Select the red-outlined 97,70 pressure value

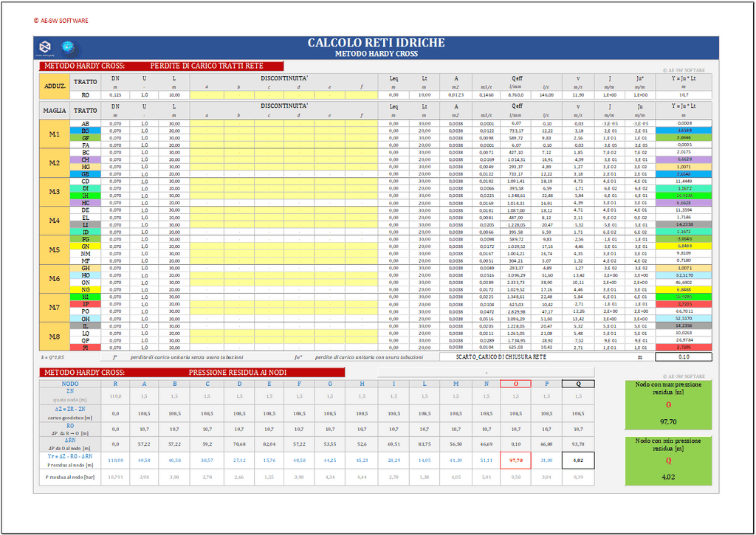pos(515,460)
